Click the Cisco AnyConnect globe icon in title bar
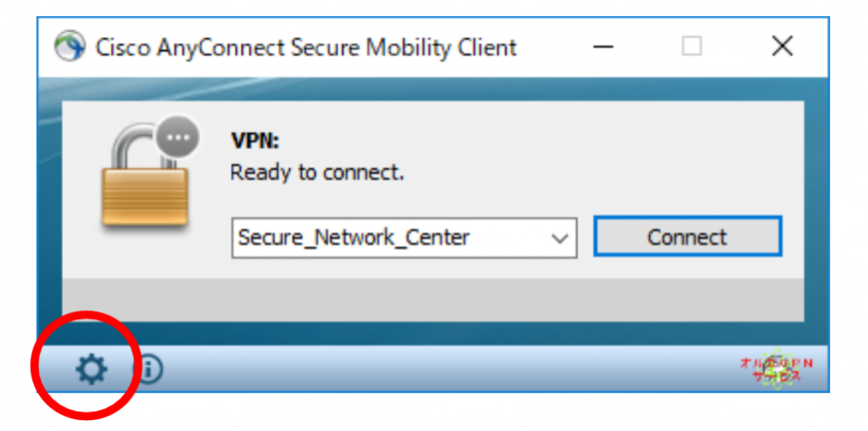The image size is (868, 431). (70, 46)
